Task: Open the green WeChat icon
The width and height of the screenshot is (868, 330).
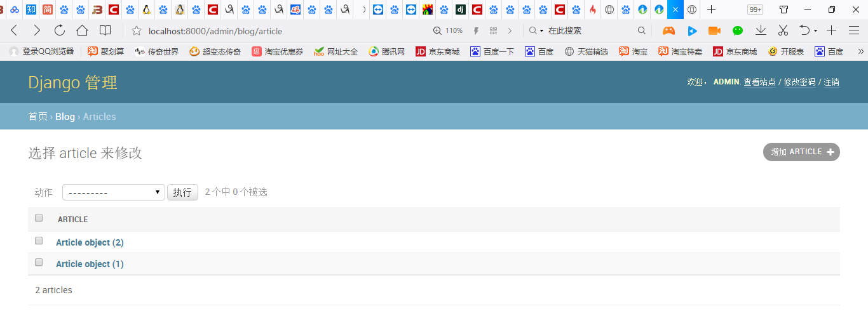Action: coord(738,30)
